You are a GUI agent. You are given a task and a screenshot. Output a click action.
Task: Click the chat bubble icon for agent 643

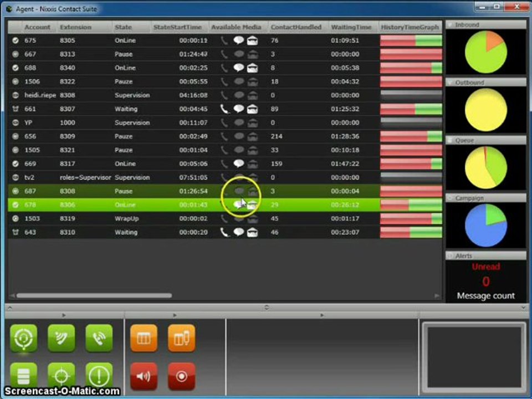239,232
